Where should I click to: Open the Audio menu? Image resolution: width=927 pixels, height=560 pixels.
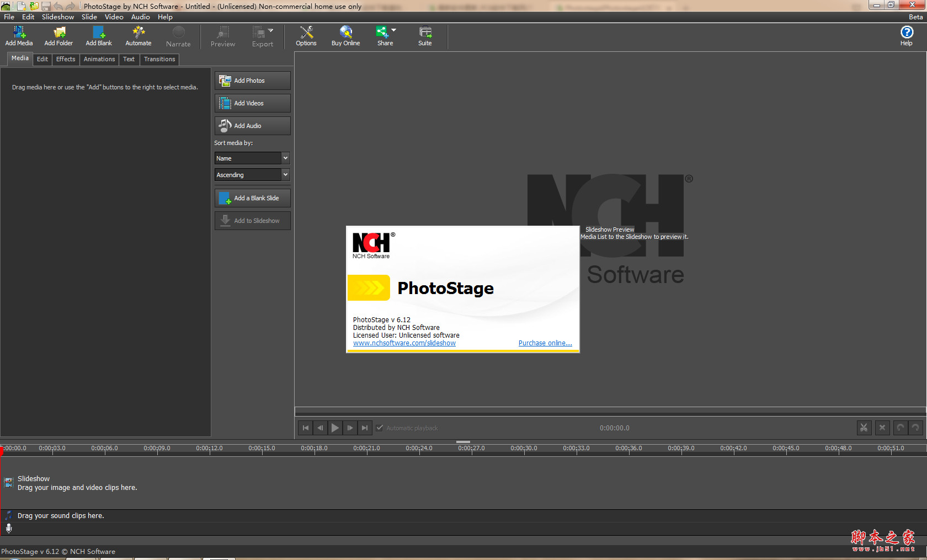click(141, 17)
